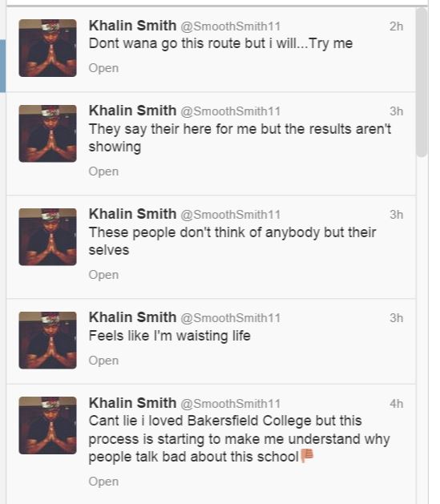This screenshot has height=504, width=440.
Task: Click avatar on 'waisting life' tweet
Action: (47, 340)
